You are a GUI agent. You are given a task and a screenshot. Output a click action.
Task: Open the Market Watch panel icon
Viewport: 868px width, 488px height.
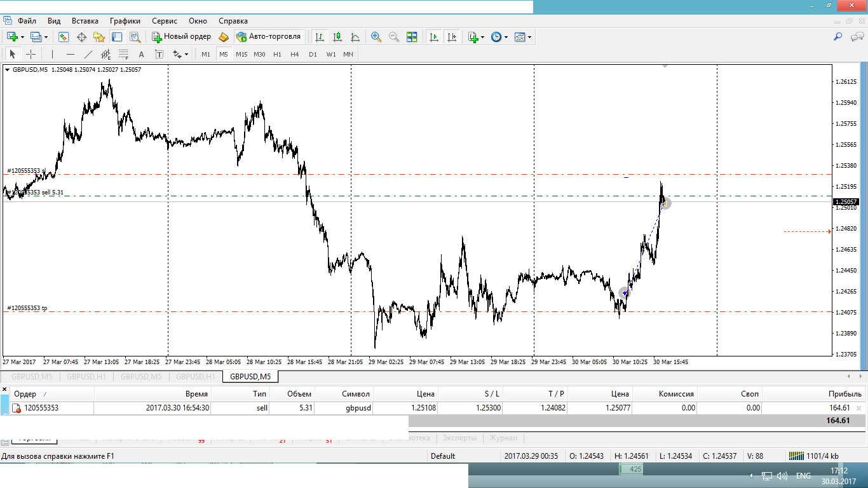[x=64, y=37]
